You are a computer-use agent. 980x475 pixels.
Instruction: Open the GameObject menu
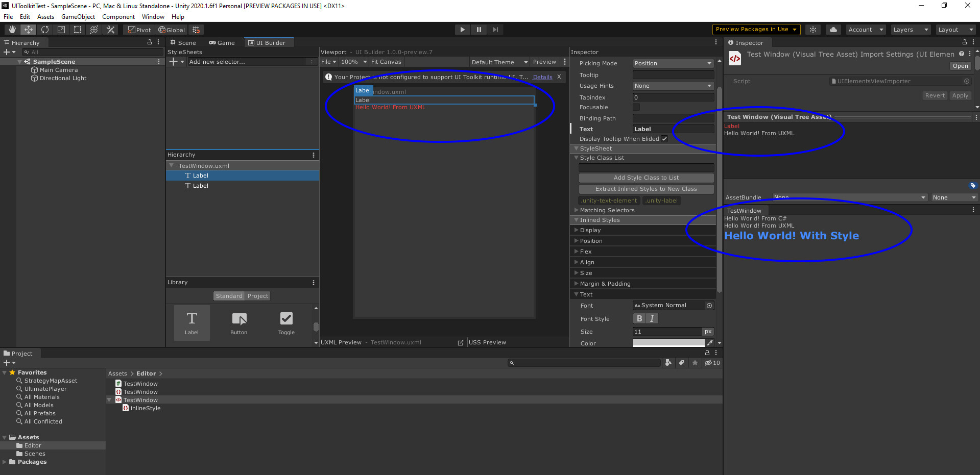pyautogui.click(x=78, y=16)
